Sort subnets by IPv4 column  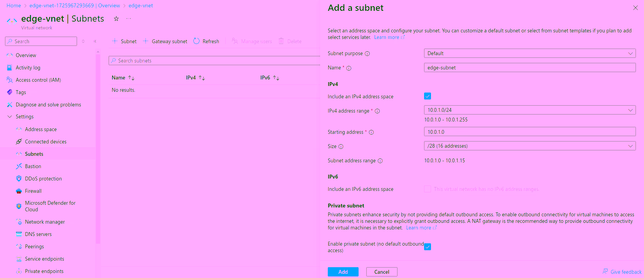click(x=195, y=78)
